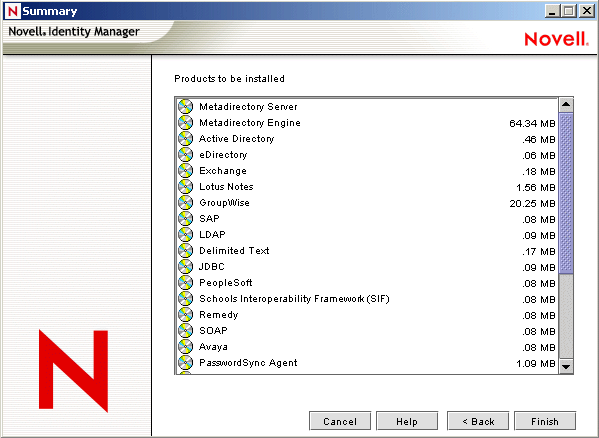The width and height of the screenshot is (599, 438).
Task: Click the disc icon beside Metadirectory Server
Action: point(186,107)
